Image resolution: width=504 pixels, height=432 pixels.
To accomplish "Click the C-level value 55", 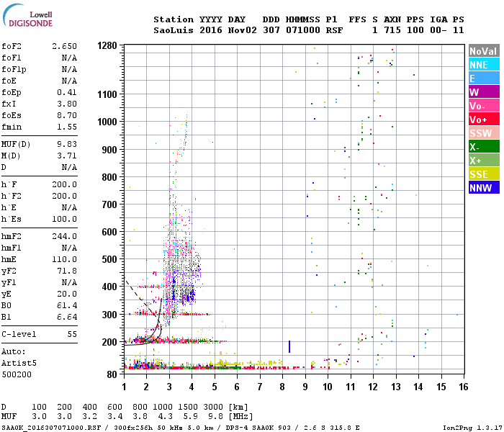I will point(72,334).
